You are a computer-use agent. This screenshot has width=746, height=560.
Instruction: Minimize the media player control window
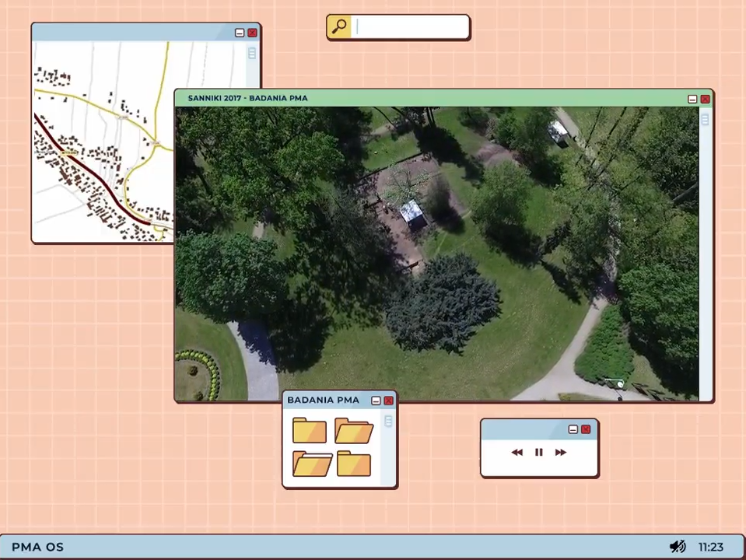coord(573,429)
